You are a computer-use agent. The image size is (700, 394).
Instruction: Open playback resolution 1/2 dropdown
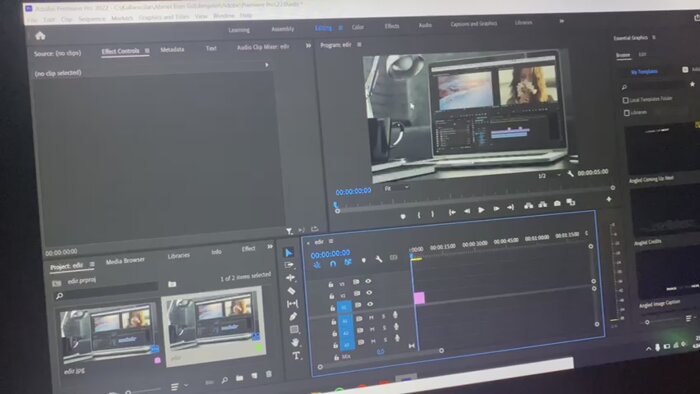(x=549, y=175)
